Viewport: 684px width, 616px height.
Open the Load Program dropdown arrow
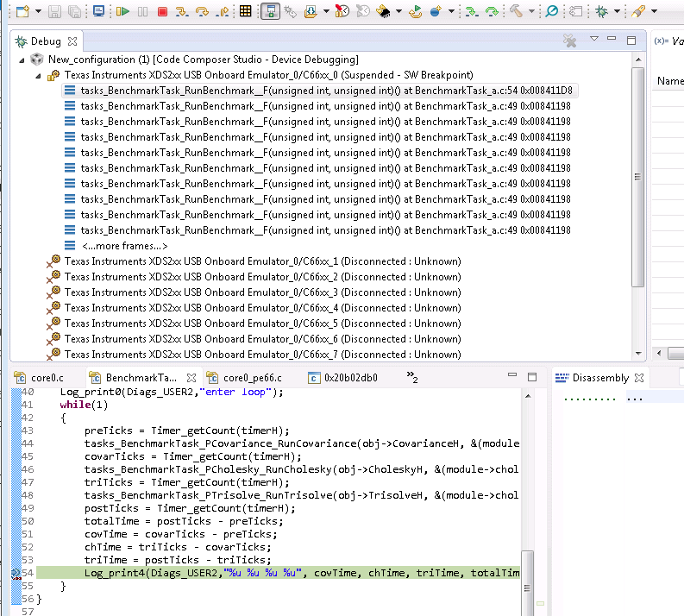[398, 11]
